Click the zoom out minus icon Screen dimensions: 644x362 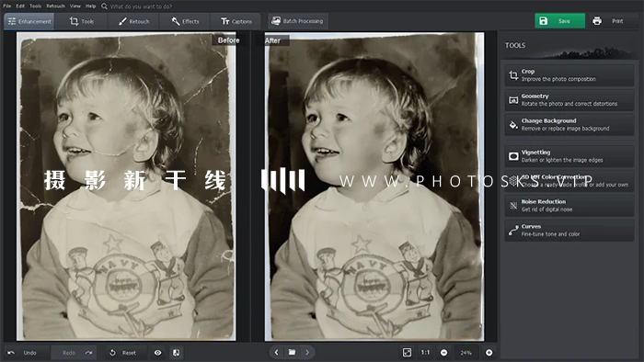[x=444, y=353]
